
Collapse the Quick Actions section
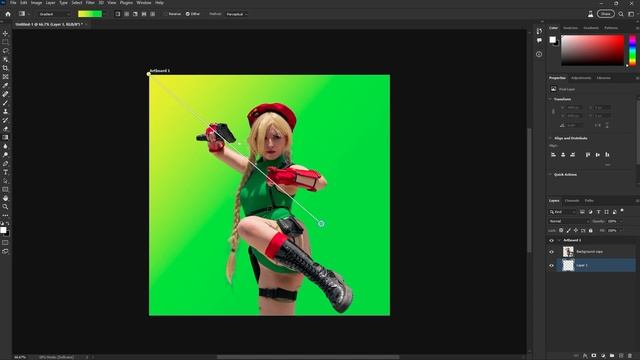[x=550, y=175]
